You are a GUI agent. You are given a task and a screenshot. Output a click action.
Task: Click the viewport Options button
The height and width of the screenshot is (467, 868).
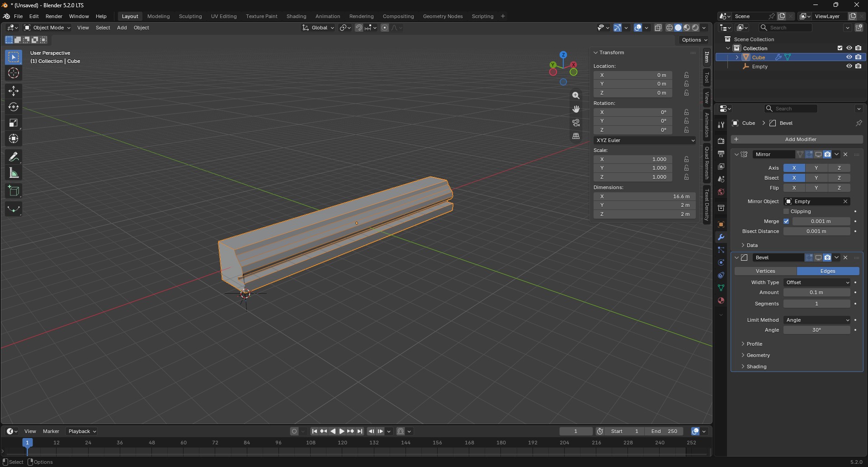(x=694, y=40)
